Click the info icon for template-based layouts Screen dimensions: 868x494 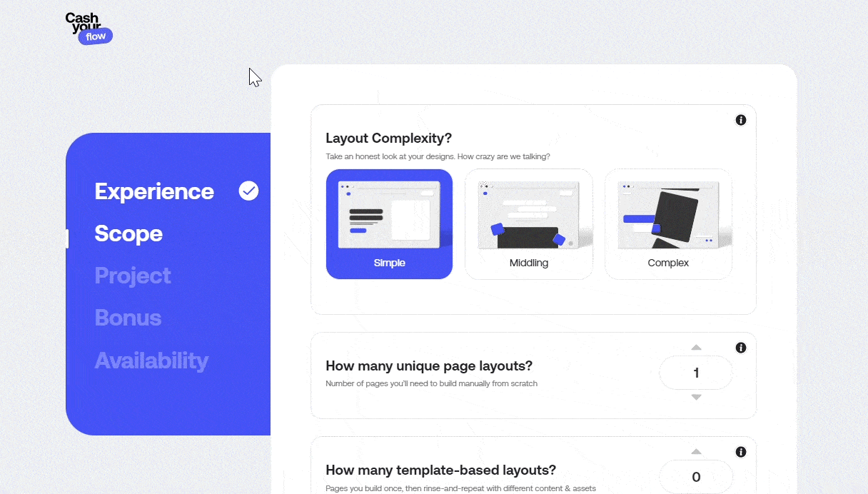(741, 452)
